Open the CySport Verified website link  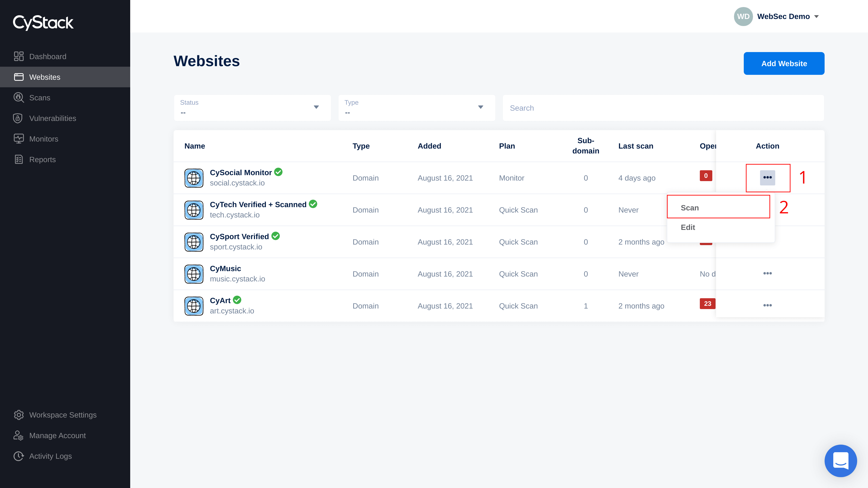click(239, 236)
